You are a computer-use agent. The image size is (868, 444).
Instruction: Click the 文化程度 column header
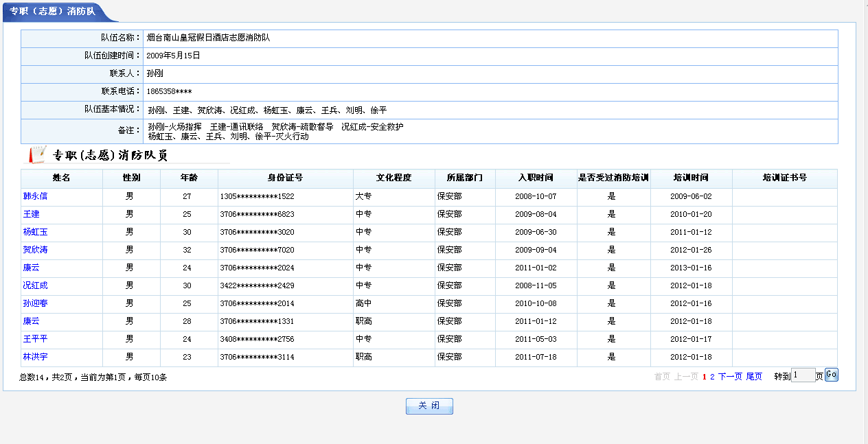[x=394, y=178]
